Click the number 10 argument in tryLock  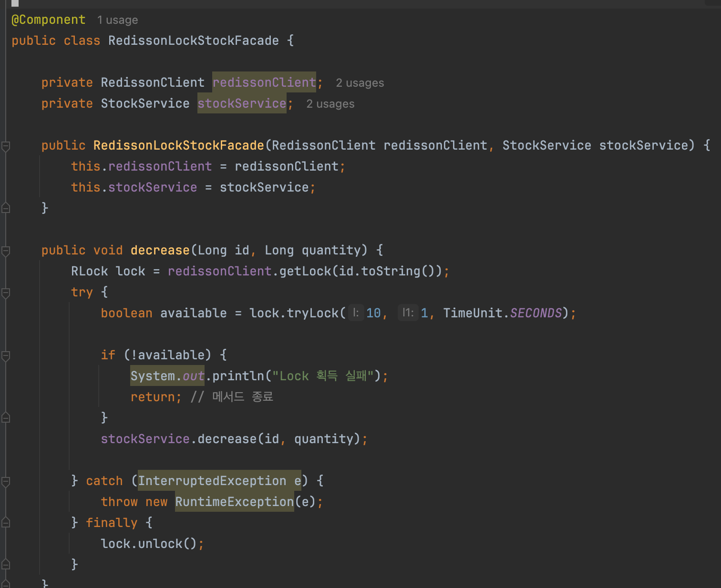tap(373, 313)
